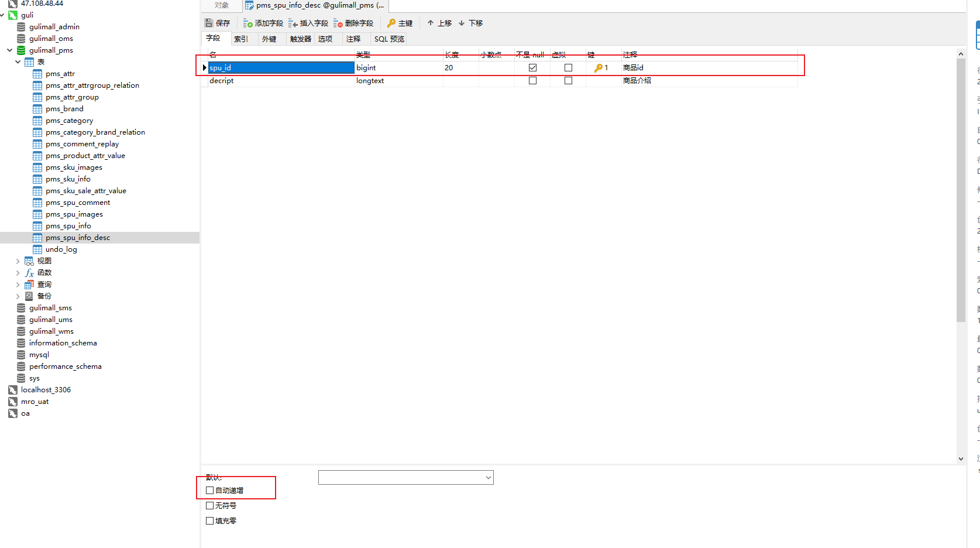Expand the 备份 node

(x=18, y=296)
